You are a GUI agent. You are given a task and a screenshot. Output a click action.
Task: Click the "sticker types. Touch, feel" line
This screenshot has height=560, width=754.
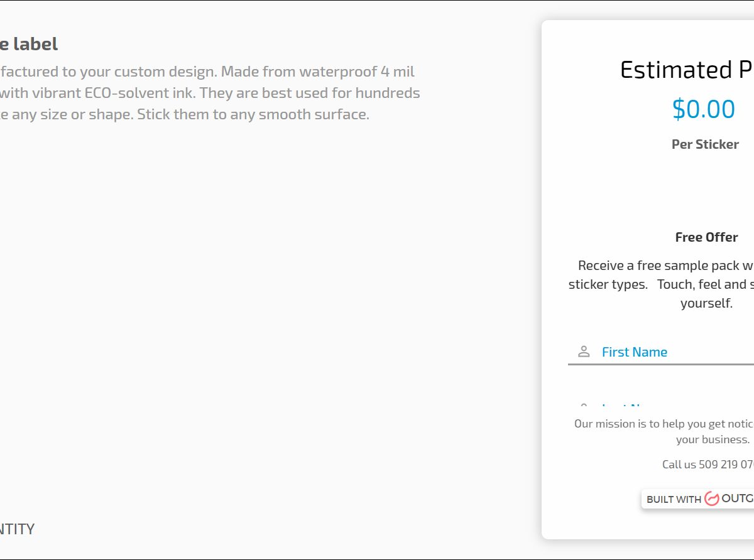click(660, 284)
